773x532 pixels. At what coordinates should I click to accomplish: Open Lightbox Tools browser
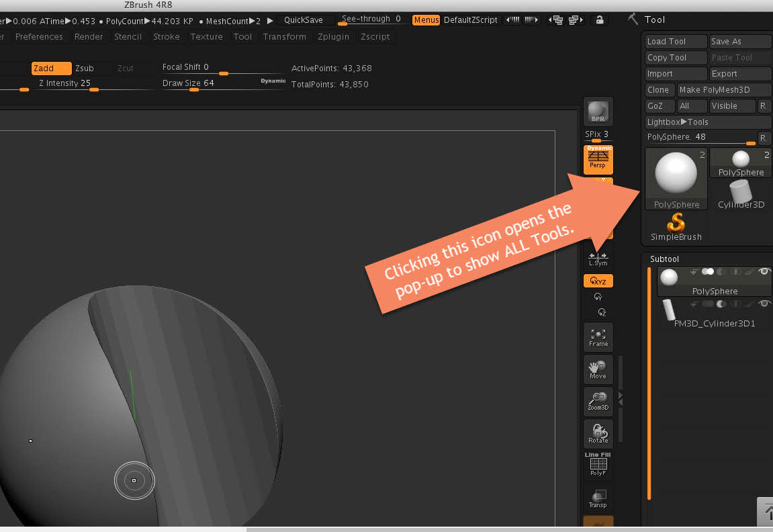coord(708,122)
